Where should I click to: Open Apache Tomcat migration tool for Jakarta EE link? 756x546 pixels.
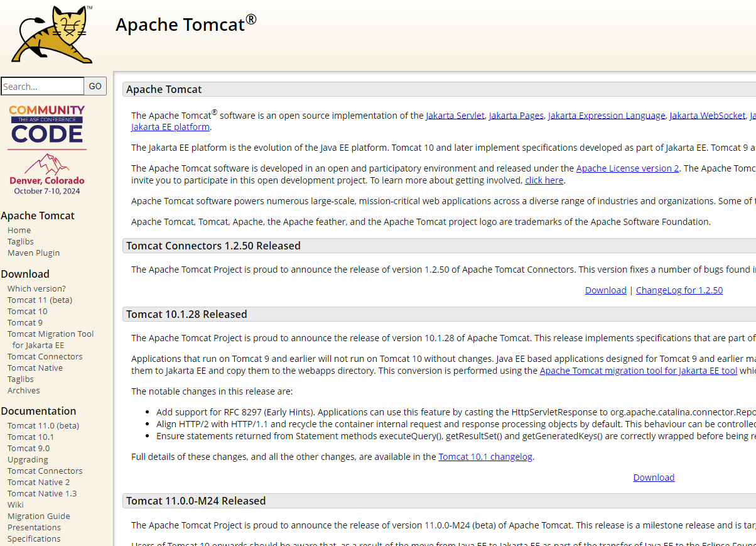tap(639, 371)
